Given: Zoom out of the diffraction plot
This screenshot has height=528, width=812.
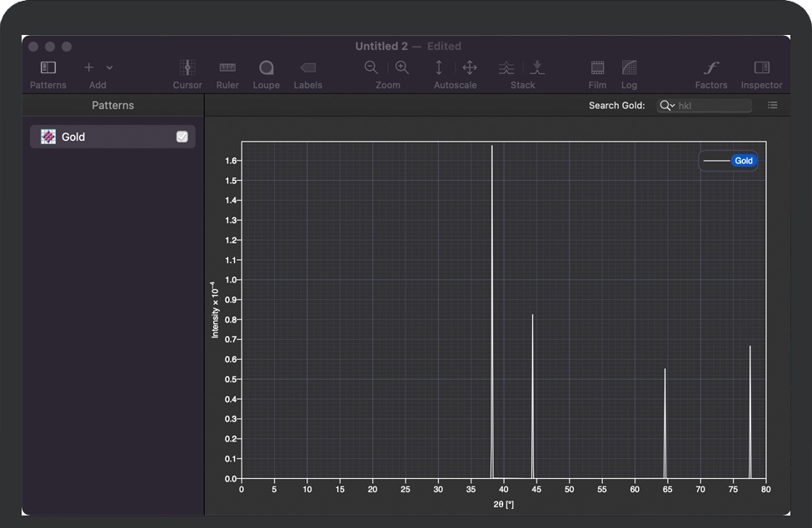Looking at the screenshot, I should click(371, 67).
